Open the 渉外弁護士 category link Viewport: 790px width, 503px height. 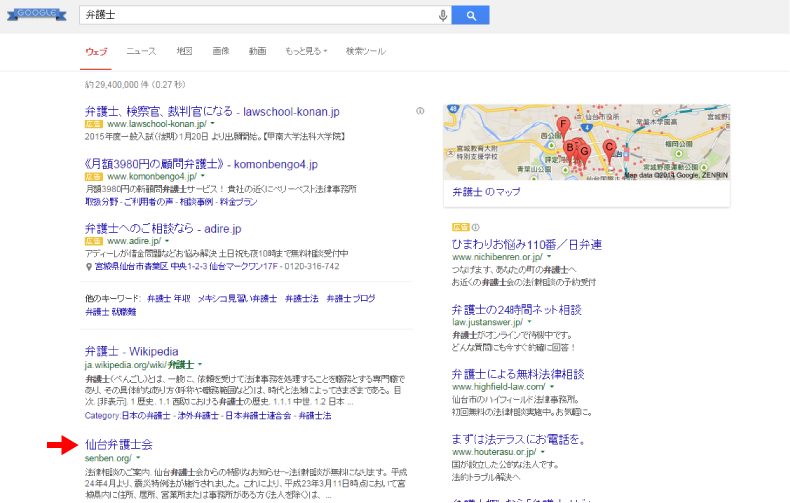point(198,416)
